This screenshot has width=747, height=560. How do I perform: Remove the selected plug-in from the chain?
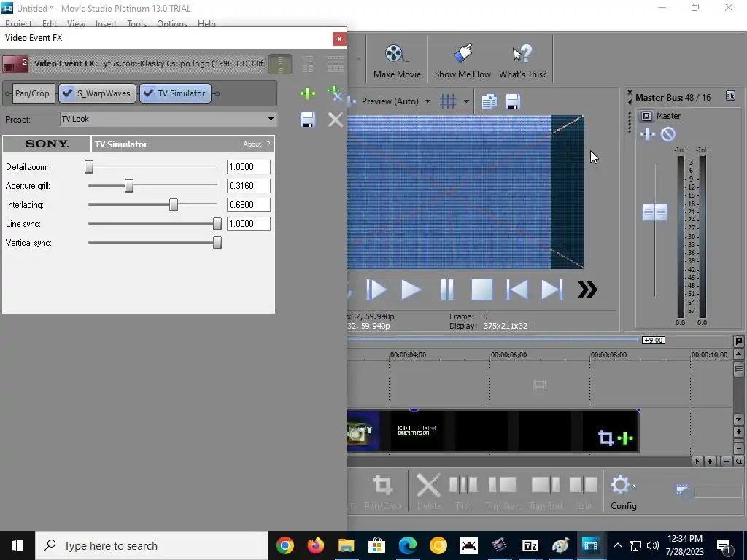pyautogui.click(x=336, y=93)
